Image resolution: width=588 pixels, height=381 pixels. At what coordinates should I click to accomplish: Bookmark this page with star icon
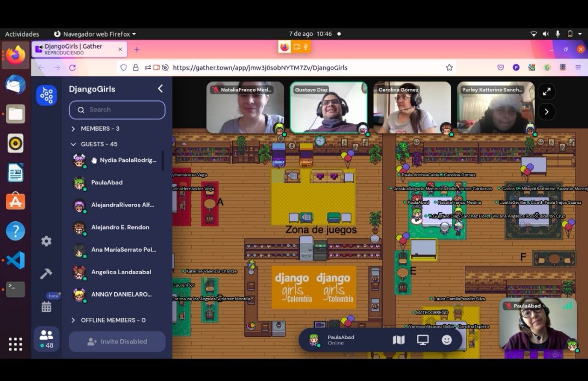pyautogui.click(x=449, y=68)
